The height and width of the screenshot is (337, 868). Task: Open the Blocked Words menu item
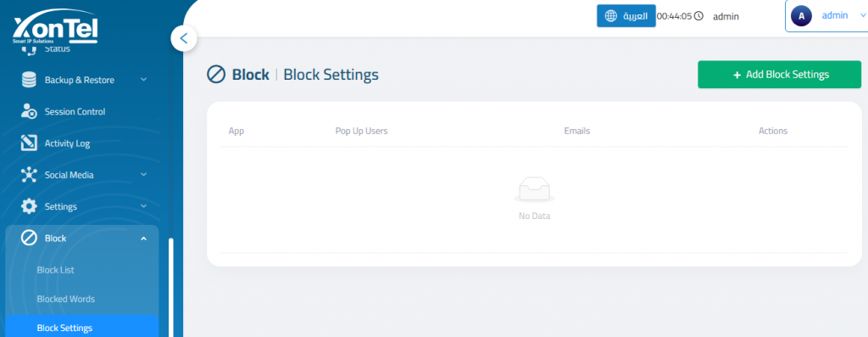click(x=66, y=299)
